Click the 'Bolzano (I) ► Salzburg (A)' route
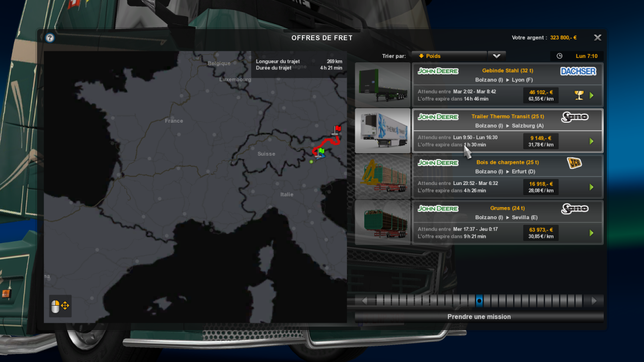Image resolution: width=644 pixels, height=362 pixels. click(509, 126)
